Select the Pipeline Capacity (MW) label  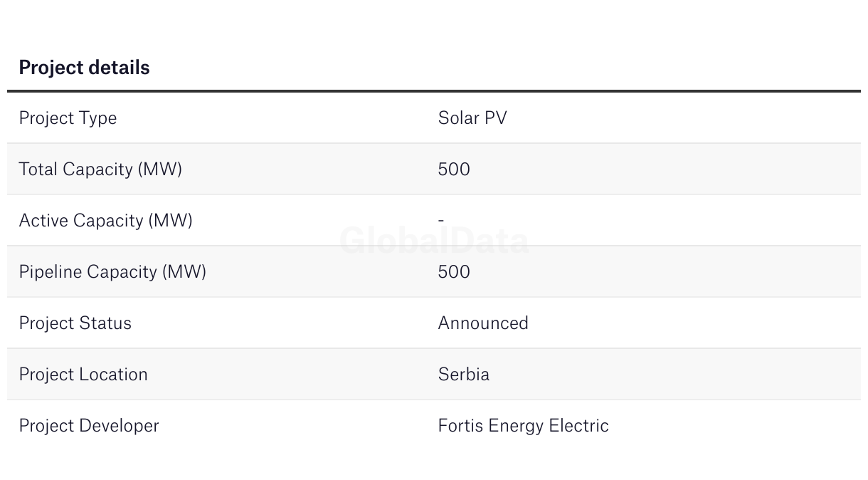[x=112, y=272]
